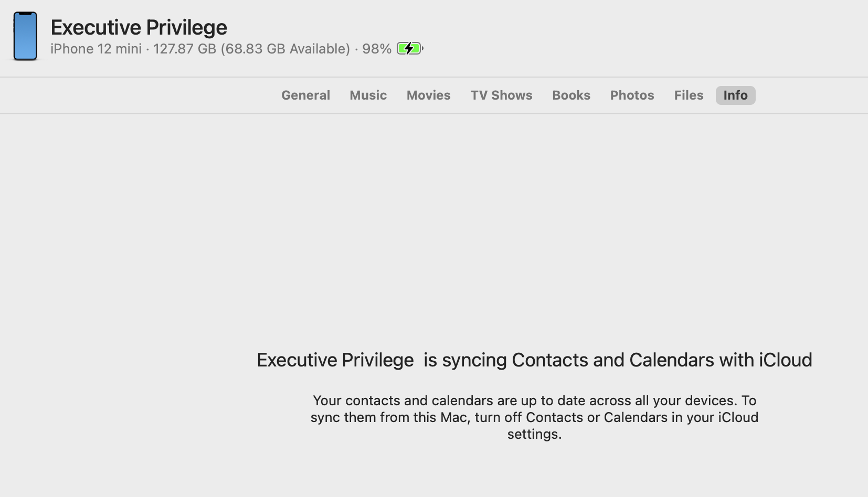This screenshot has width=868, height=497.
Task: Select the Files tab
Action: click(689, 95)
